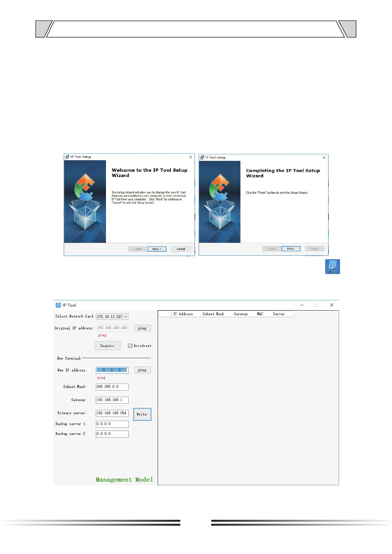Click the Welcome wizard title bar icon
Viewport: 392px width, 554px height.
67,157
